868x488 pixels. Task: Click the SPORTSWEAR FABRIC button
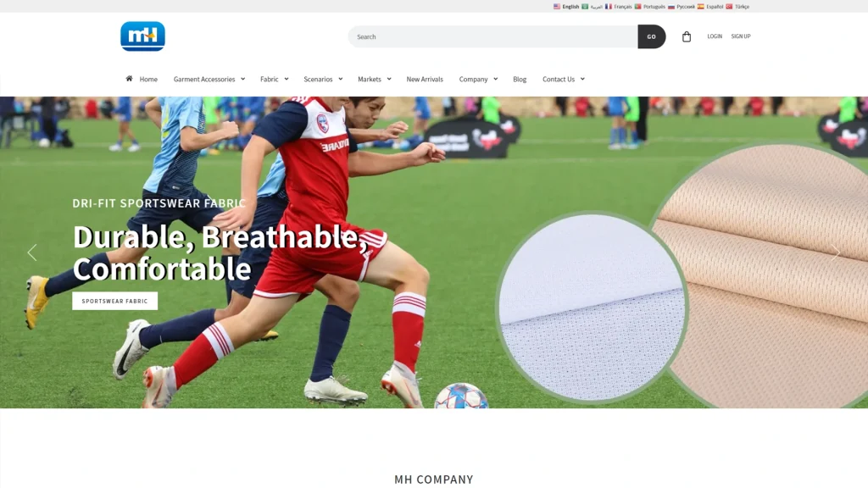click(114, 301)
